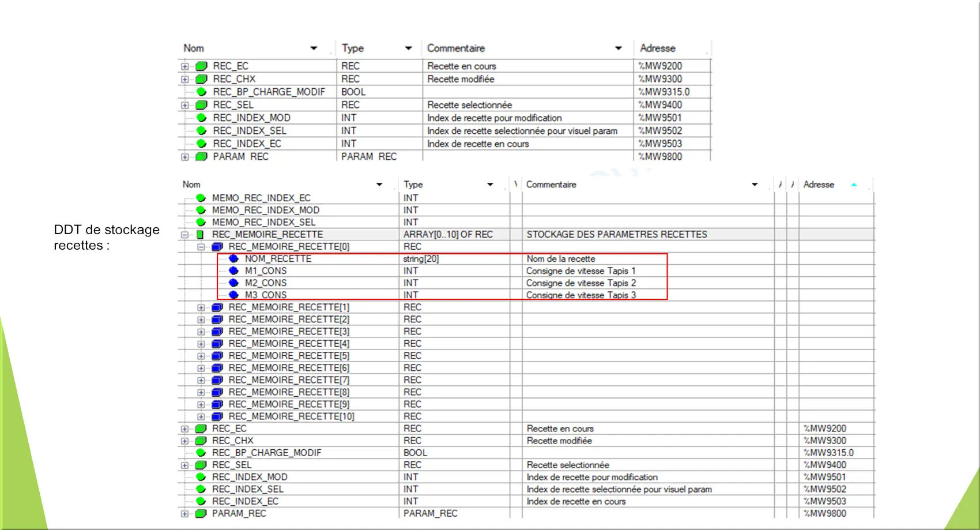This screenshot has width=980, height=530.
Task: Expand REC_MEMOIRE_RECETTE[6] node
Action: 201,368
